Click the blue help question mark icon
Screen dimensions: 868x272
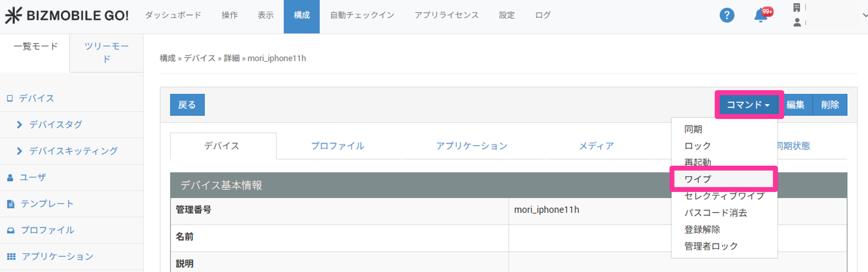727,15
